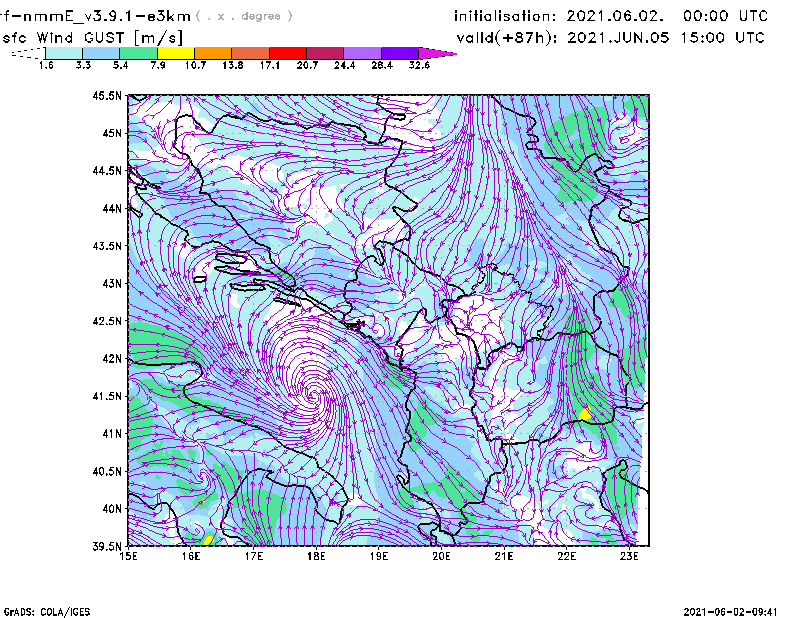Screen dimensions: 800x618
Task: Click the legend value '28.4'
Action: pos(382,65)
